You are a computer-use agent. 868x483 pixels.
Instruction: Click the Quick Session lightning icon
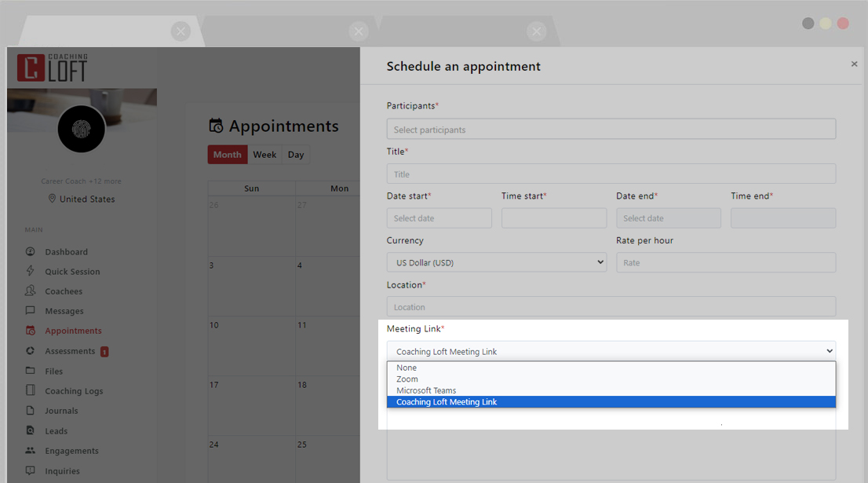31,272
